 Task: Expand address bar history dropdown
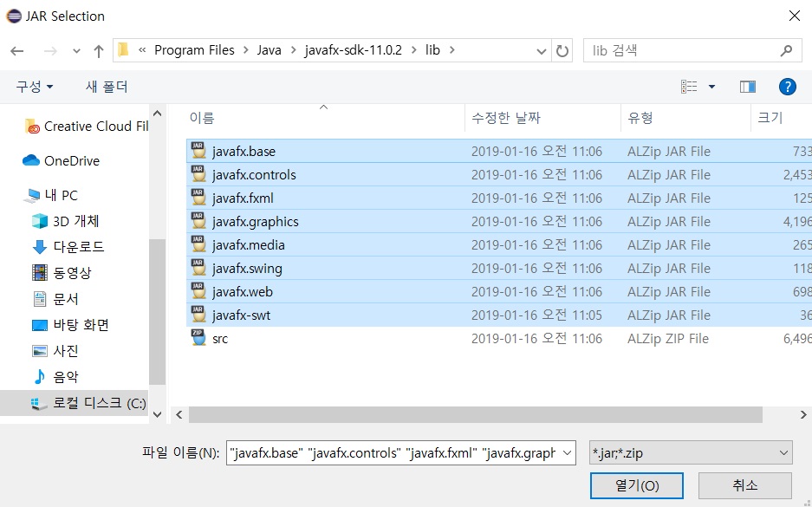541,51
